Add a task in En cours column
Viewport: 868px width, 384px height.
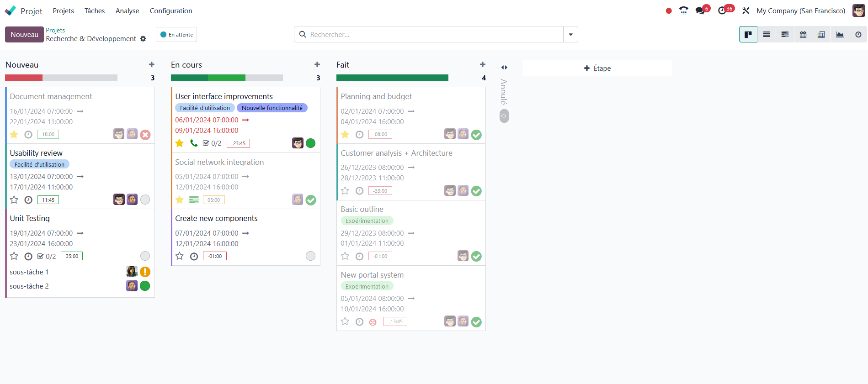coord(317,65)
